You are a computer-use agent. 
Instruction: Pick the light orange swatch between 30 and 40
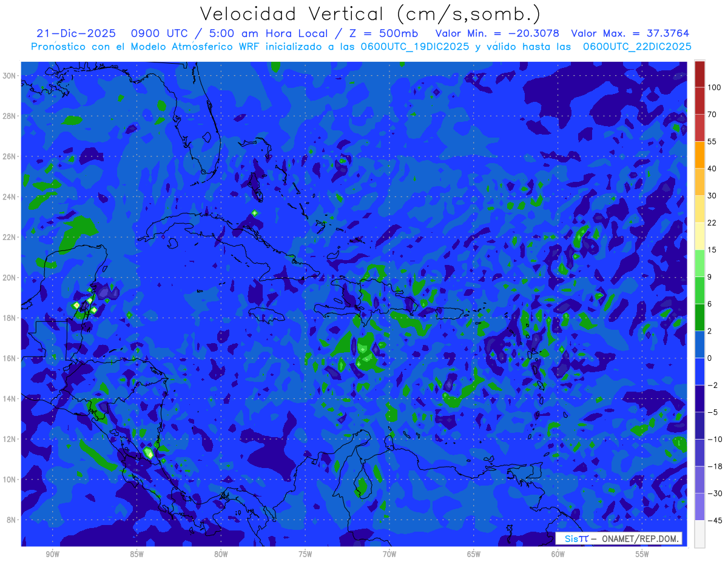(x=699, y=181)
